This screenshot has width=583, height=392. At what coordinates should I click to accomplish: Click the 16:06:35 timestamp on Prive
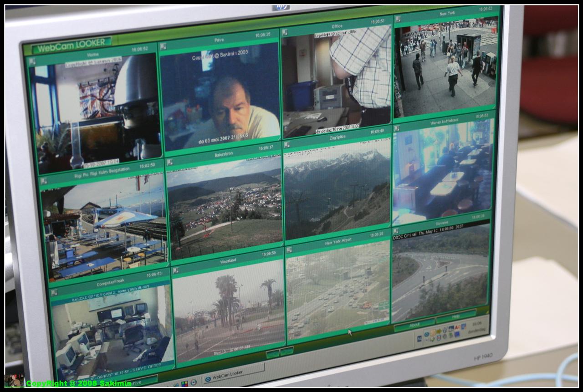(262, 35)
